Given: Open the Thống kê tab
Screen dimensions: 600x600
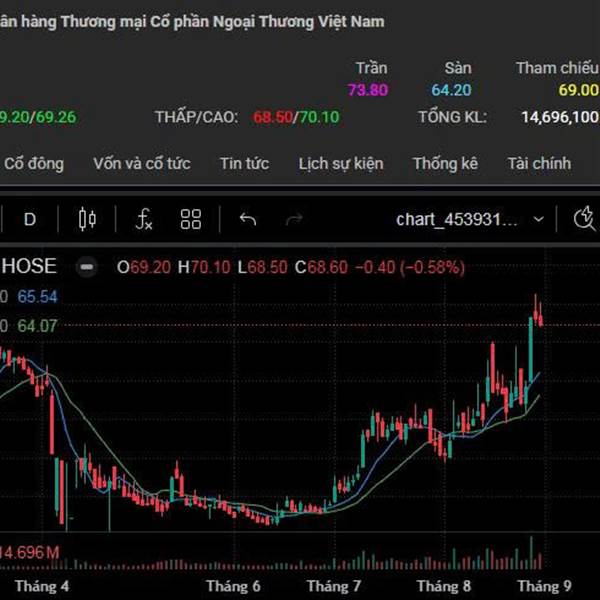Looking at the screenshot, I should click(445, 164).
